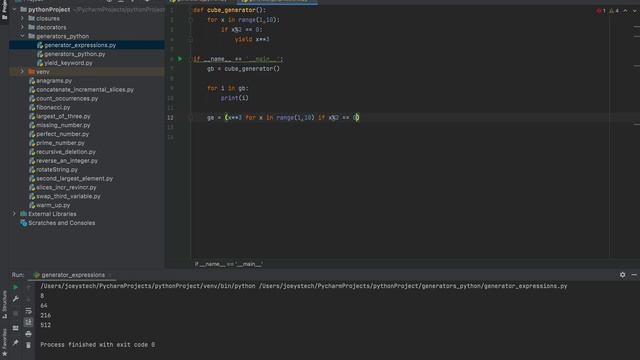The width and height of the screenshot is (640, 360).
Task: Click 'Process finished with exit code 0' text
Action: [x=98, y=345]
